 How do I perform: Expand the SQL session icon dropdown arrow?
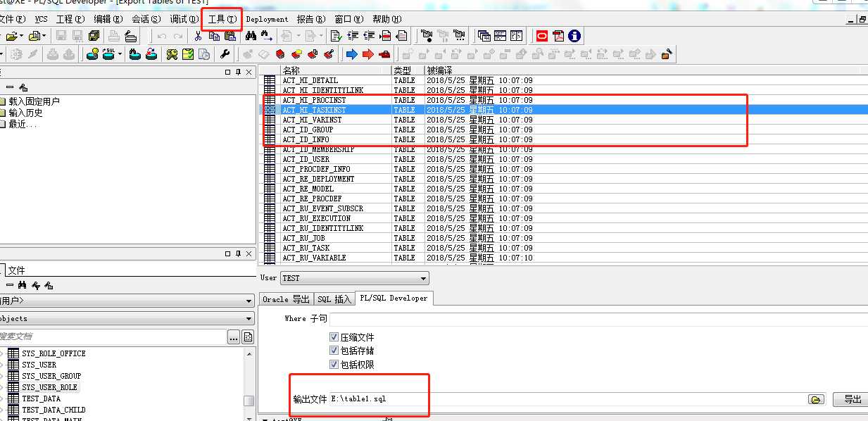(120, 54)
